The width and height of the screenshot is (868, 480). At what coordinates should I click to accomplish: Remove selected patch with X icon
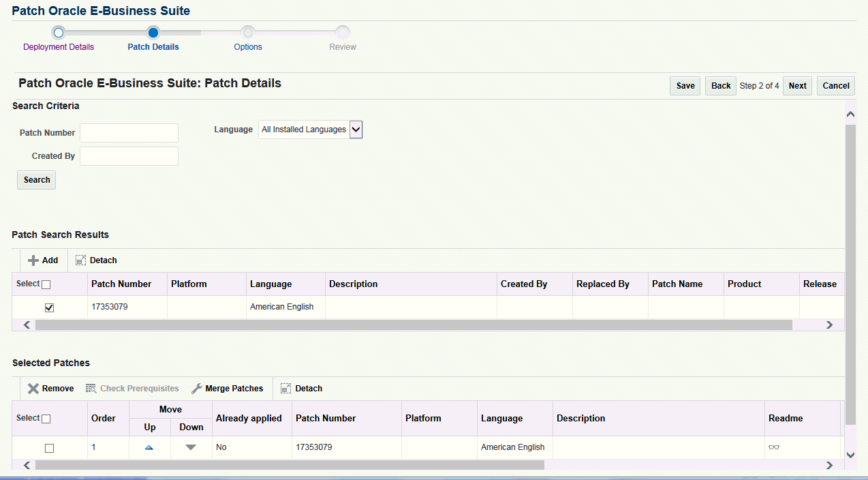tap(33, 389)
